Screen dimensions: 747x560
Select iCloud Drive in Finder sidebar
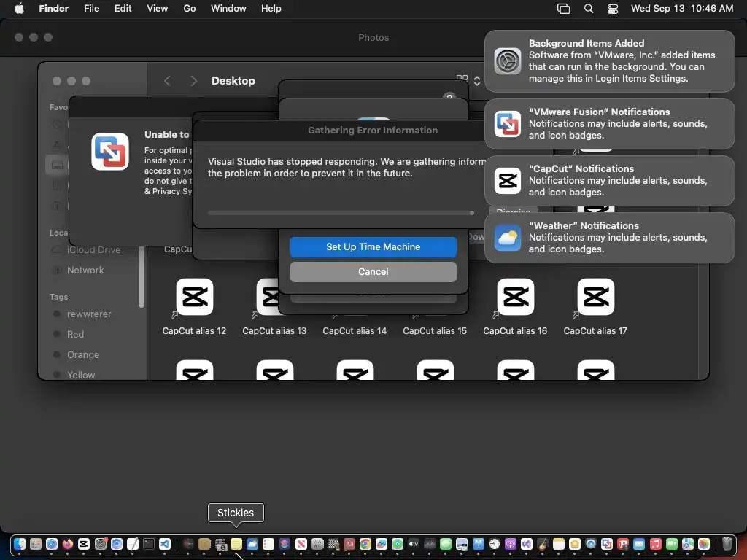(93, 250)
